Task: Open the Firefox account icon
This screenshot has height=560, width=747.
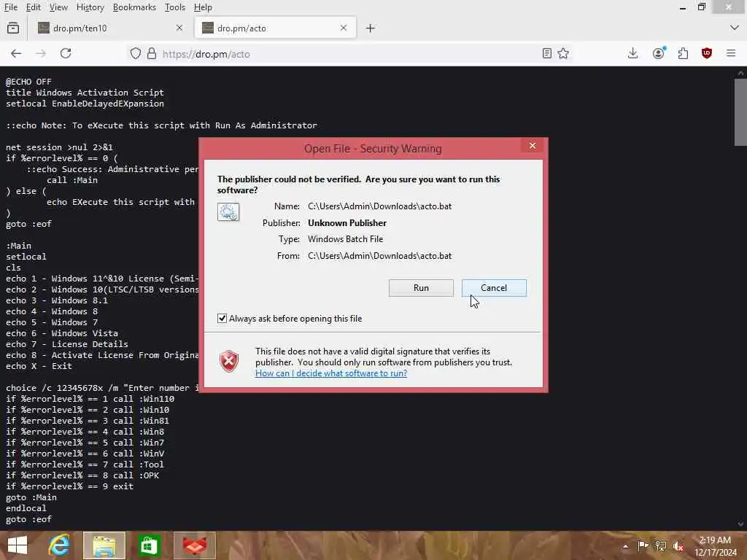Action: coord(659,53)
